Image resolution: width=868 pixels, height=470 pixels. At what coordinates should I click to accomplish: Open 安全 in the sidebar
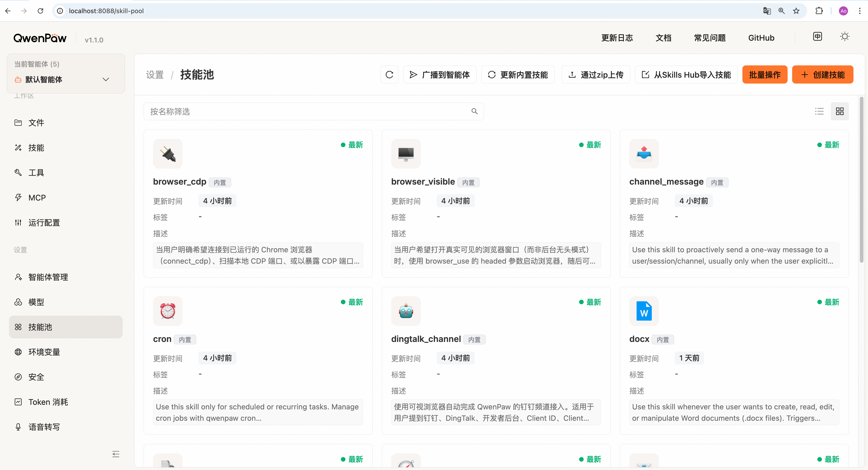(x=66, y=377)
